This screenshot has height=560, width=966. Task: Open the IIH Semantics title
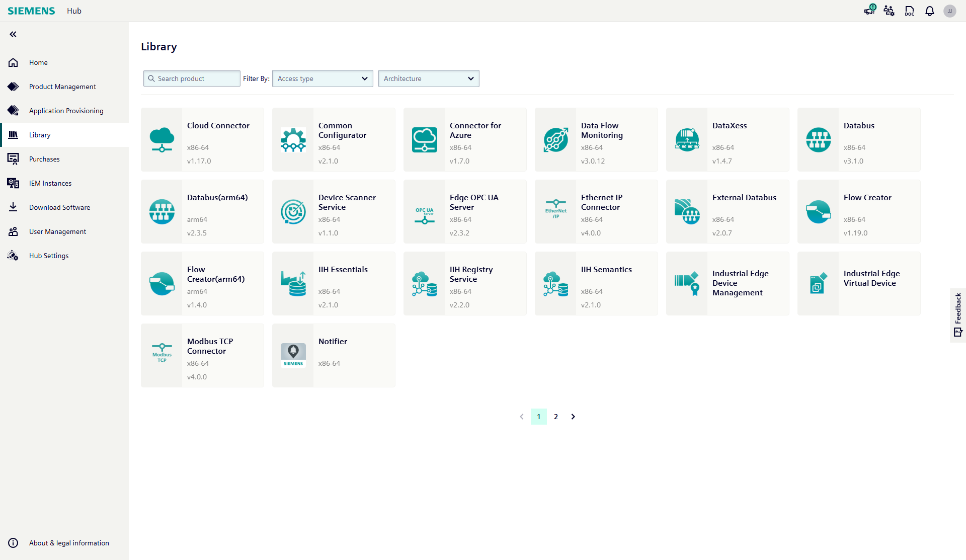point(606,270)
